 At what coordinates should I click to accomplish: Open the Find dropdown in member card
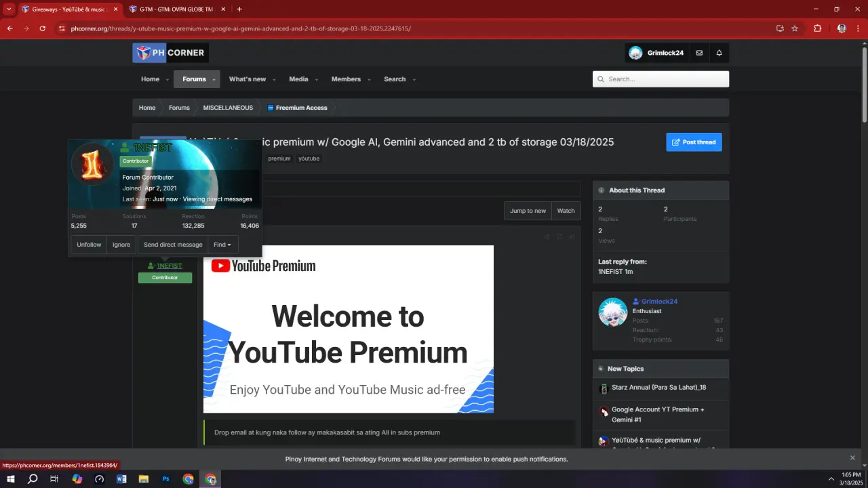222,245
